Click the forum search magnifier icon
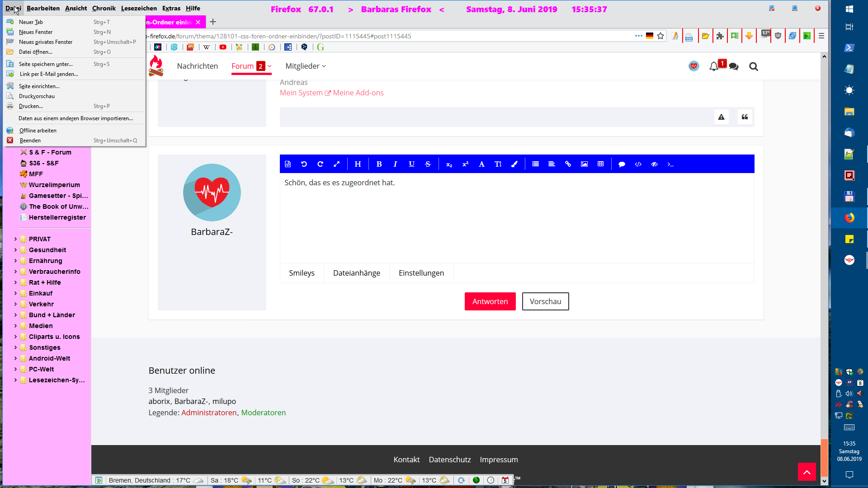This screenshot has height=488, width=868. coord(753,66)
